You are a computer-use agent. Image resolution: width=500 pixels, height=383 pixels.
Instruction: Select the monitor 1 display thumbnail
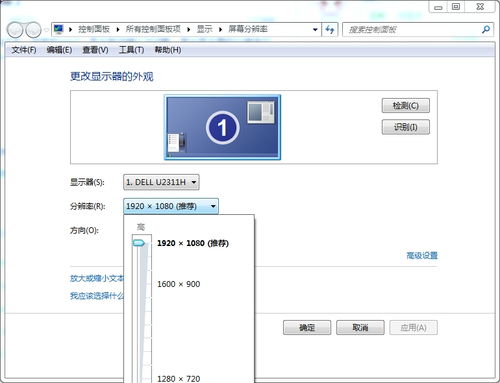coord(223,127)
